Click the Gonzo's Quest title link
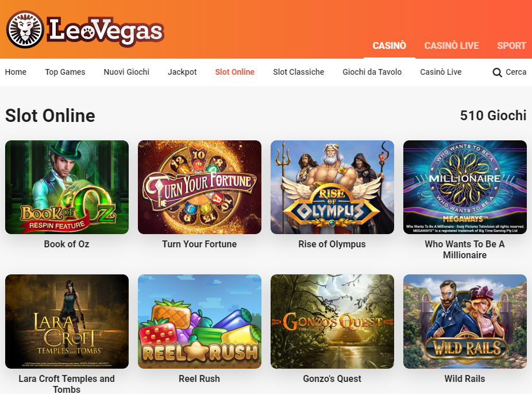This screenshot has height=394, width=532. click(332, 378)
